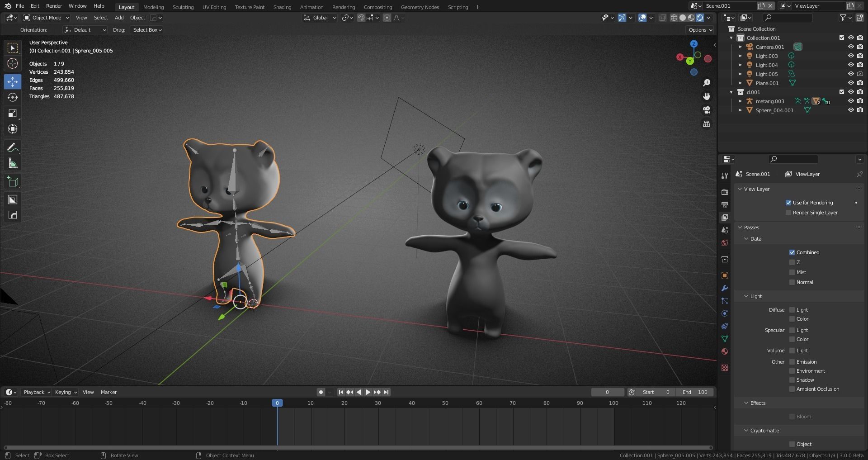Click the Options button in viewport header
The image size is (868, 460).
(698, 29)
